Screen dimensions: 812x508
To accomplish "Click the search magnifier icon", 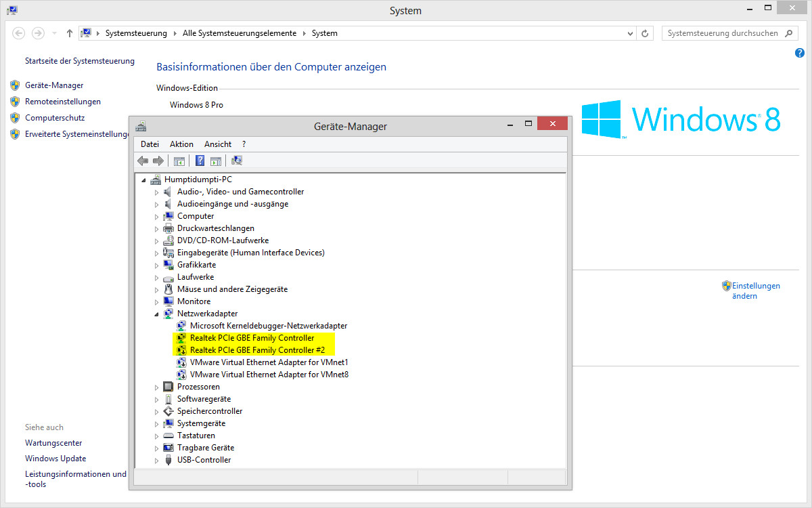I will [788, 33].
